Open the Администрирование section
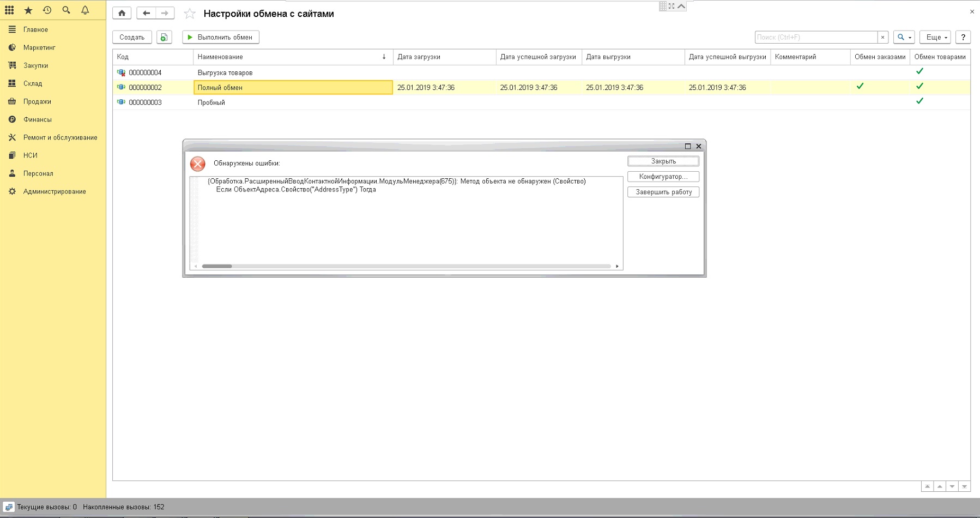This screenshot has width=980, height=518. (x=55, y=191)
